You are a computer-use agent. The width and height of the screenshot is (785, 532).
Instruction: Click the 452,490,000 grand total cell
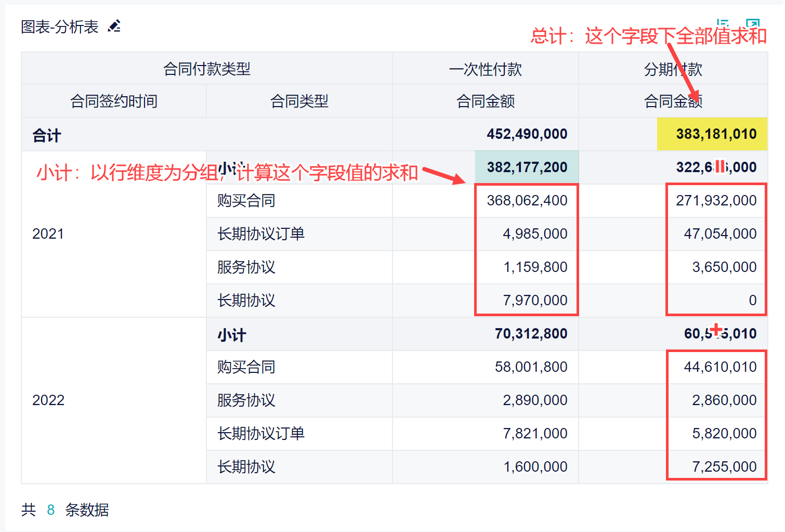[x=527, y=134]
